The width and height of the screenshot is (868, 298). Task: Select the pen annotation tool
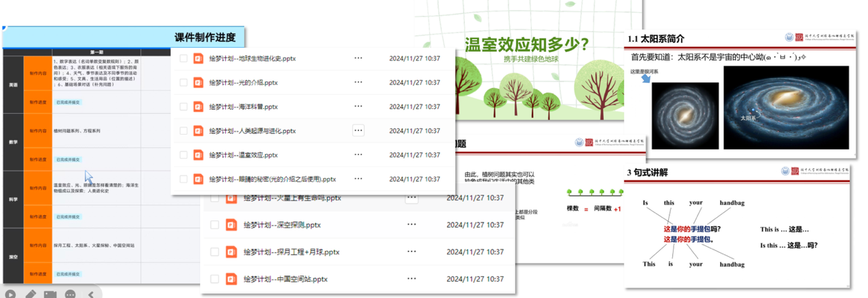tap(30, 295)
